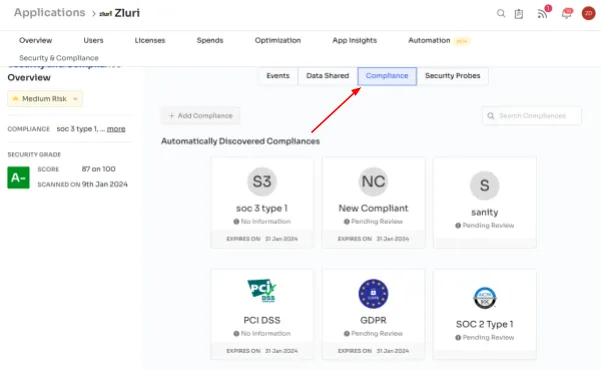Click the AICPA SOC logo

pyautogui.click(x=484, y=298)
